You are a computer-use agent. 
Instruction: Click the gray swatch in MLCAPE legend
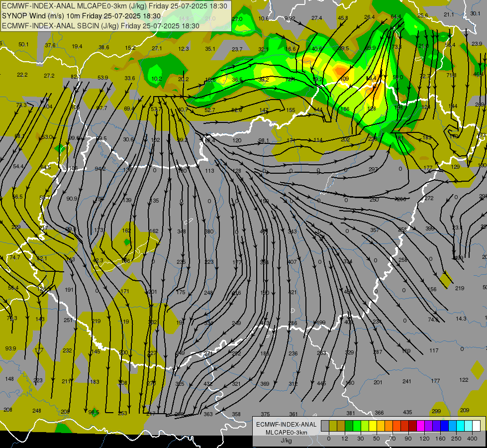[325, 426]
